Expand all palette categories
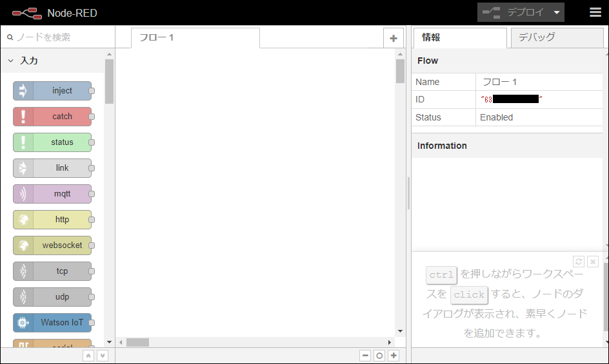609x364 pixels. point(103,356)
